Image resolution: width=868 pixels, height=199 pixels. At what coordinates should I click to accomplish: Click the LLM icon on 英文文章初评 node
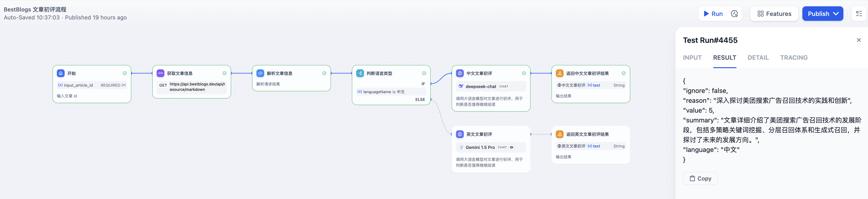coord(460,134)
